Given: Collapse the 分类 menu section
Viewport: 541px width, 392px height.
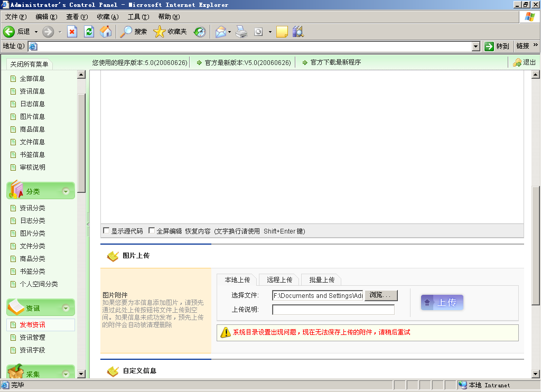Looking at the screenshot, I should click(x=66, y=191).
